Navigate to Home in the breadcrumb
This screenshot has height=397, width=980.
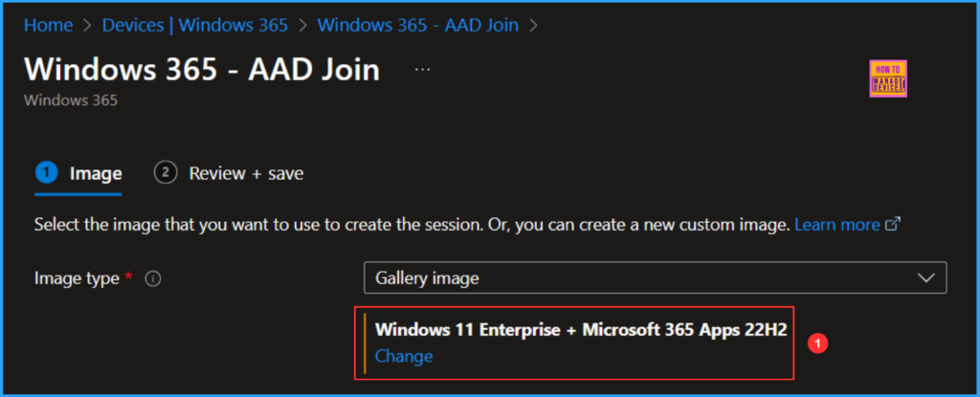pos(48,26)
